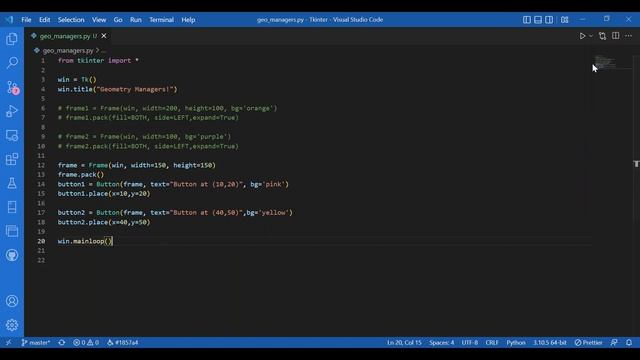
Task: Open the View menu
Action: (99, 20)
